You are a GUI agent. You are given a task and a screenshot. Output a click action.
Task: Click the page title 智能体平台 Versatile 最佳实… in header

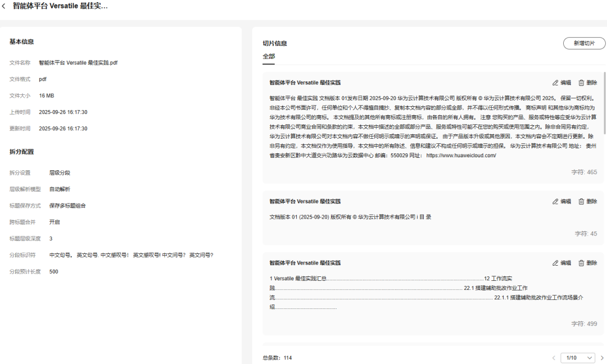60,6
